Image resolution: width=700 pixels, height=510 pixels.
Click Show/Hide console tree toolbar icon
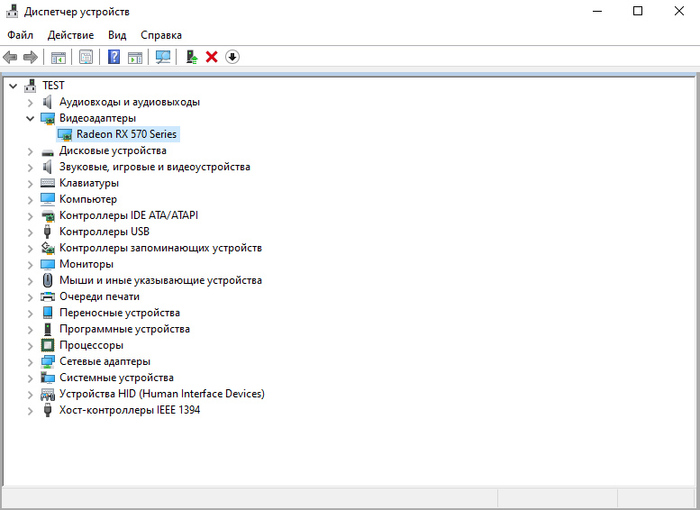58,57
